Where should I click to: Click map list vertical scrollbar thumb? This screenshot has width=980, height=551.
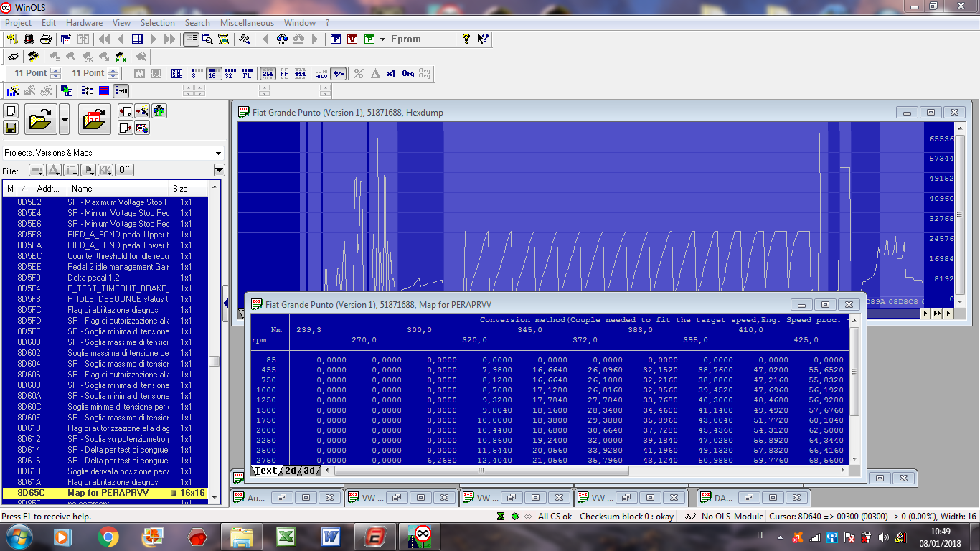(x=214, y=362)
